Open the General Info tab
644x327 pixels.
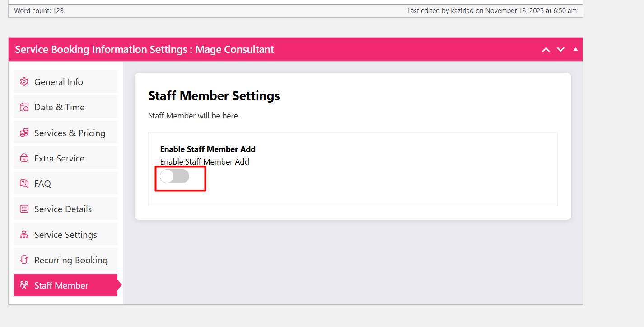(59, 82)
